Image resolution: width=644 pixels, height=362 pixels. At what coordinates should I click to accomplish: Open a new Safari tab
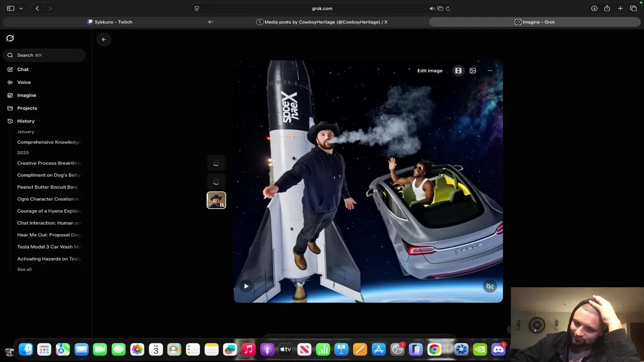point(620,9)
